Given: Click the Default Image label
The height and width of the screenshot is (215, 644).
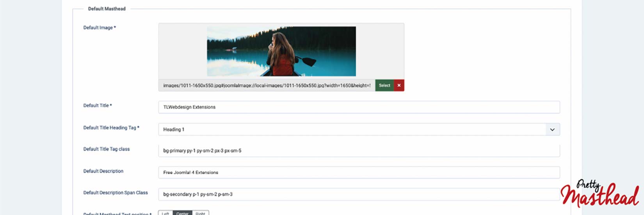Looking at the screenshot, I should (x=99, y=28).
